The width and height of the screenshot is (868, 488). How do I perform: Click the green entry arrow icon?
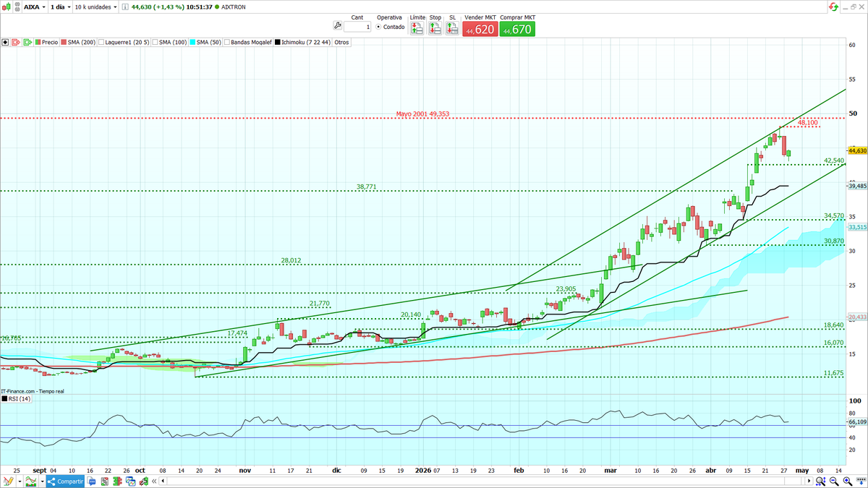click(27, 42)
